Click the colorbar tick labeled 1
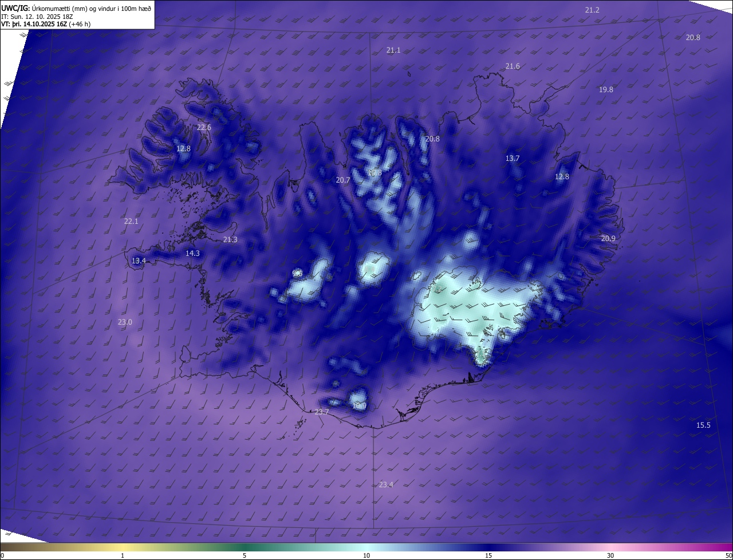This screenshot has width=733, height=560. 123,555
